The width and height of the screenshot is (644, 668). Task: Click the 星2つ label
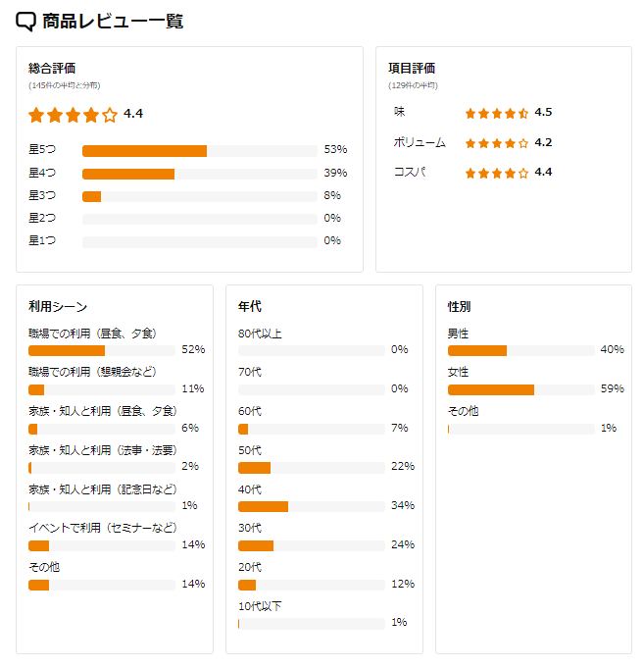point(42,218)
